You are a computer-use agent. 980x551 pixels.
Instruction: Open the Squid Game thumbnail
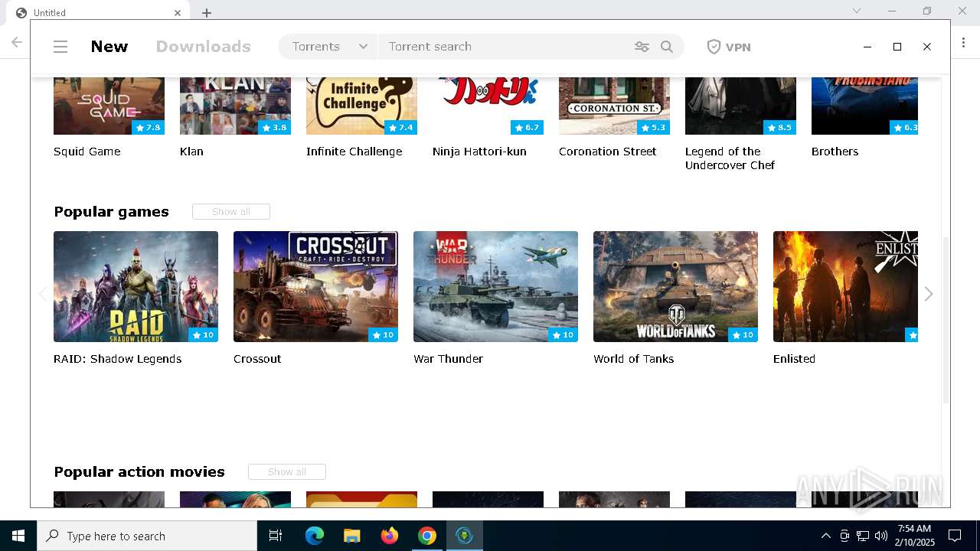click(109, 106)
